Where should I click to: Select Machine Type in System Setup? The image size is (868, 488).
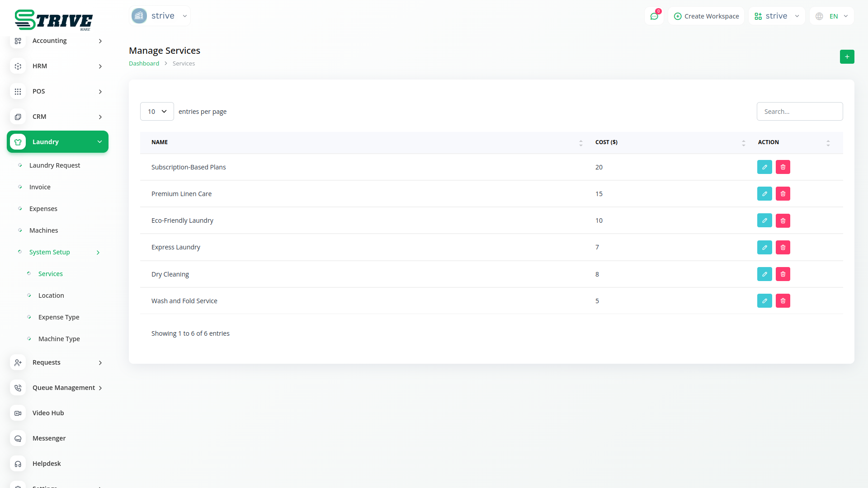click(59, 339)
